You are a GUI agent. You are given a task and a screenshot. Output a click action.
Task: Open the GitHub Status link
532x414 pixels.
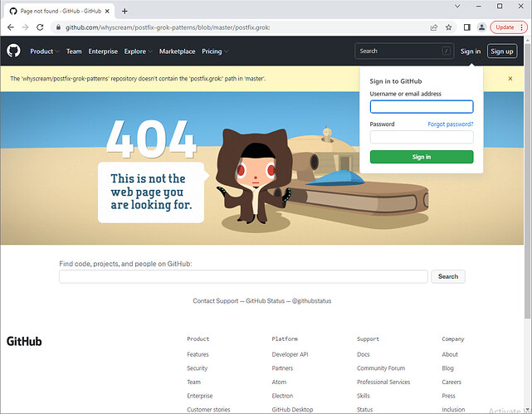click(265, 301)
